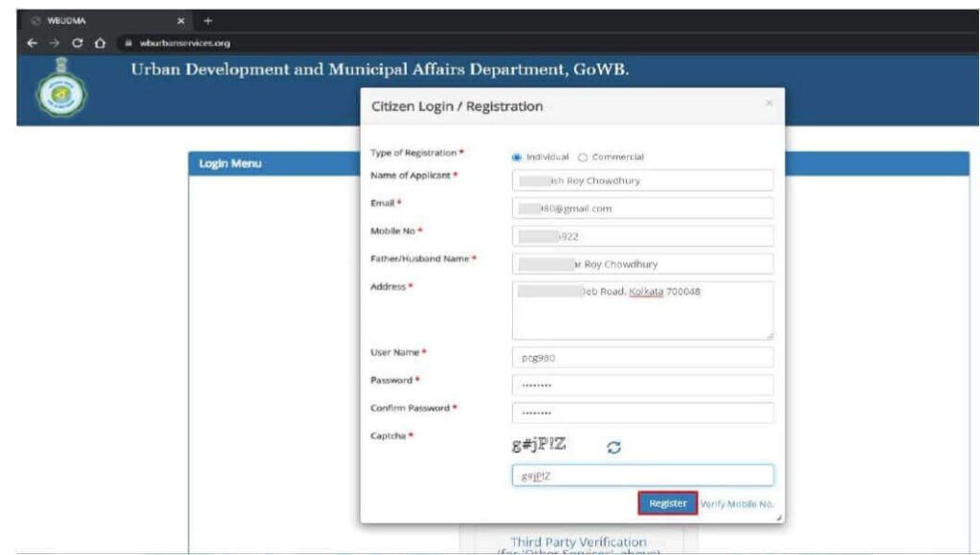This screenshot has width=980, height=555.
Task: Click the Password field
Action: (642, 385)
